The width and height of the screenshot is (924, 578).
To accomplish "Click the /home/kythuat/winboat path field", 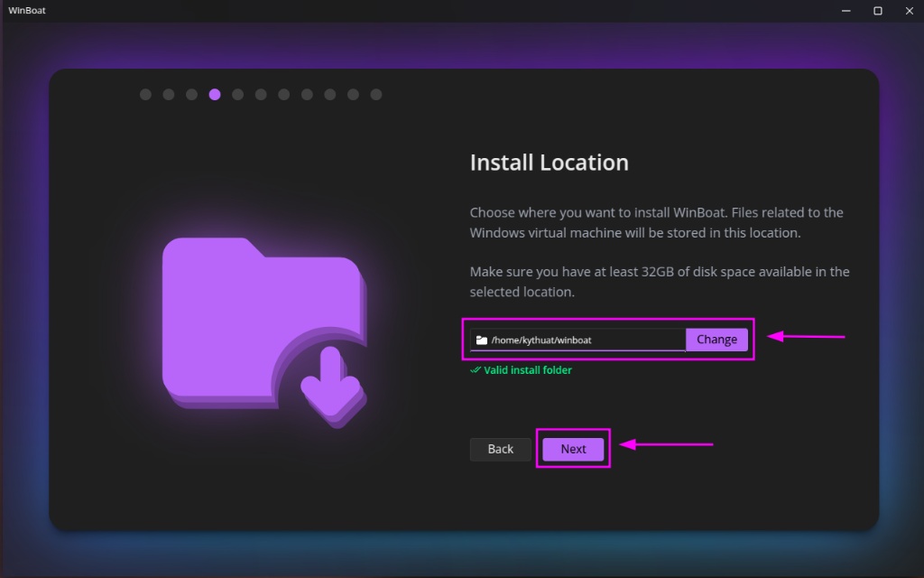I will point(577,340).
